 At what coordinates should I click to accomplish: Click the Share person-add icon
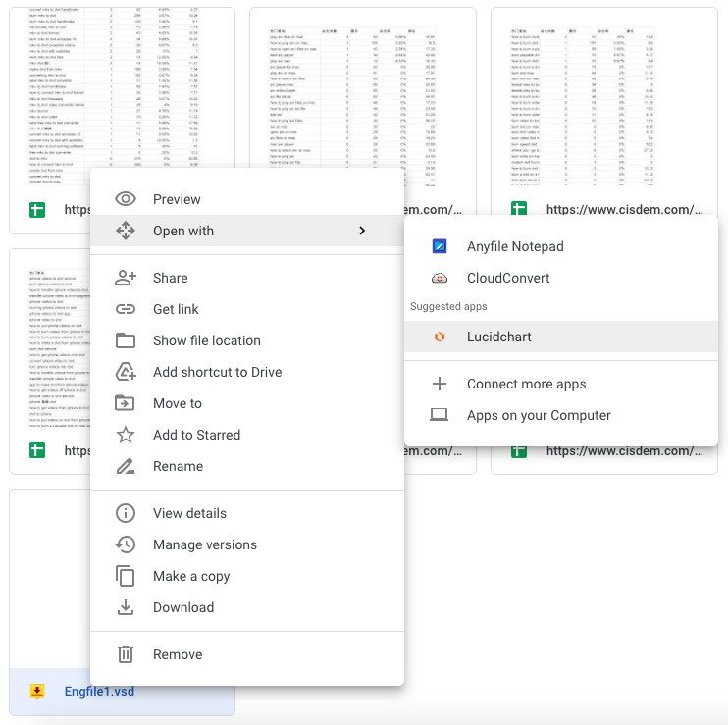click(x=126, y=278)
